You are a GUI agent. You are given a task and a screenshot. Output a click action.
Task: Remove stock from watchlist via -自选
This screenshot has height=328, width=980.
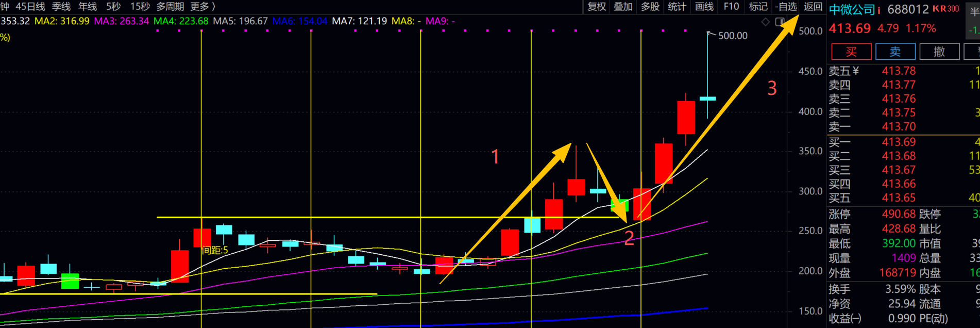click(786, 7)
